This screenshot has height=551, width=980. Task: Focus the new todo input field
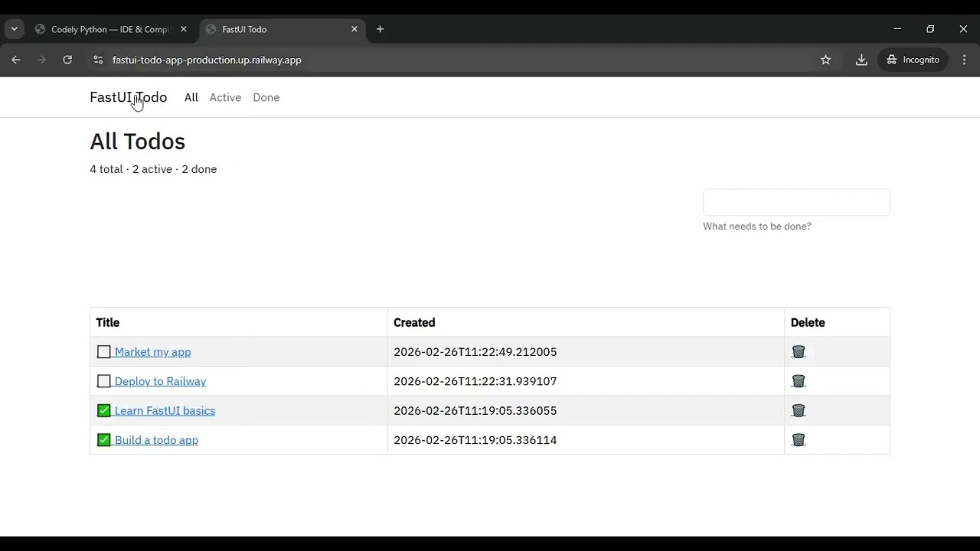(796, 203)
